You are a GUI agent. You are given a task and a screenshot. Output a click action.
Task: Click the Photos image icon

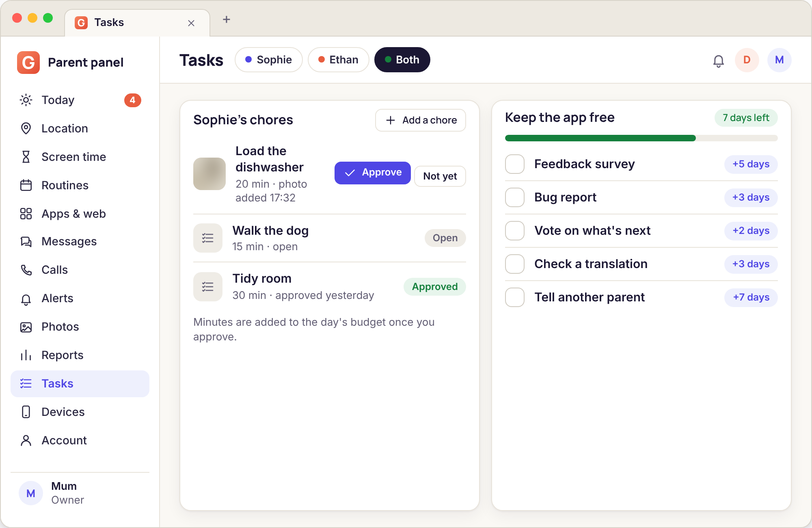[x=26, y=327]
